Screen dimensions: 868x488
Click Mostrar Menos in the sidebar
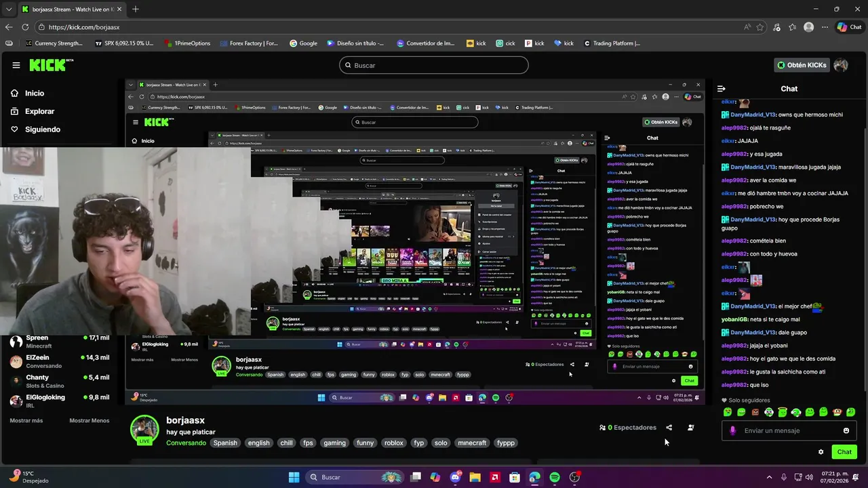coord(90,421)
